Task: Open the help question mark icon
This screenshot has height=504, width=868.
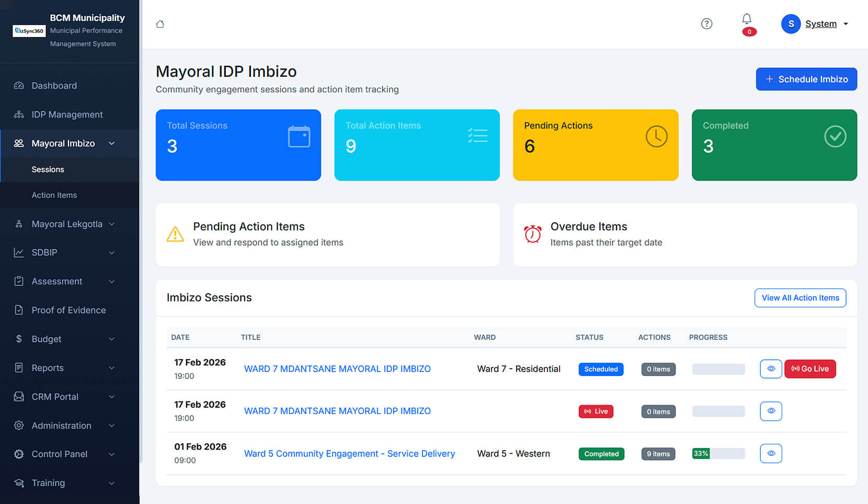Action: click(x=706, y=24)
